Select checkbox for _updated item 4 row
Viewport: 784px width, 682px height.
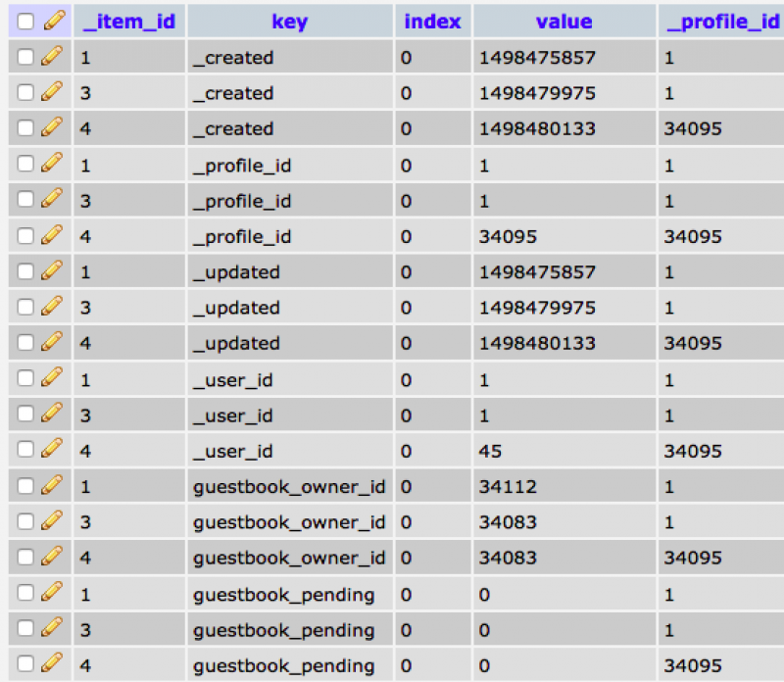point(25,343)
